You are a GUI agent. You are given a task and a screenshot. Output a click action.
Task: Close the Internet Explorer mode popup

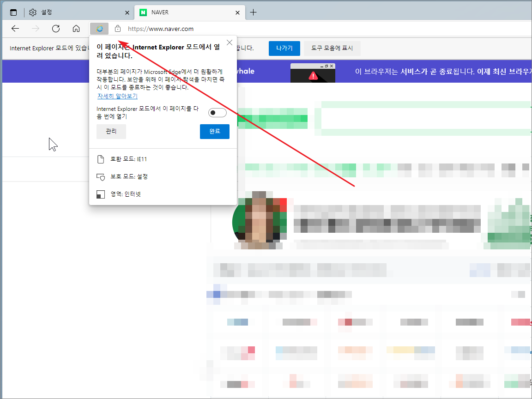coord(230,42)
